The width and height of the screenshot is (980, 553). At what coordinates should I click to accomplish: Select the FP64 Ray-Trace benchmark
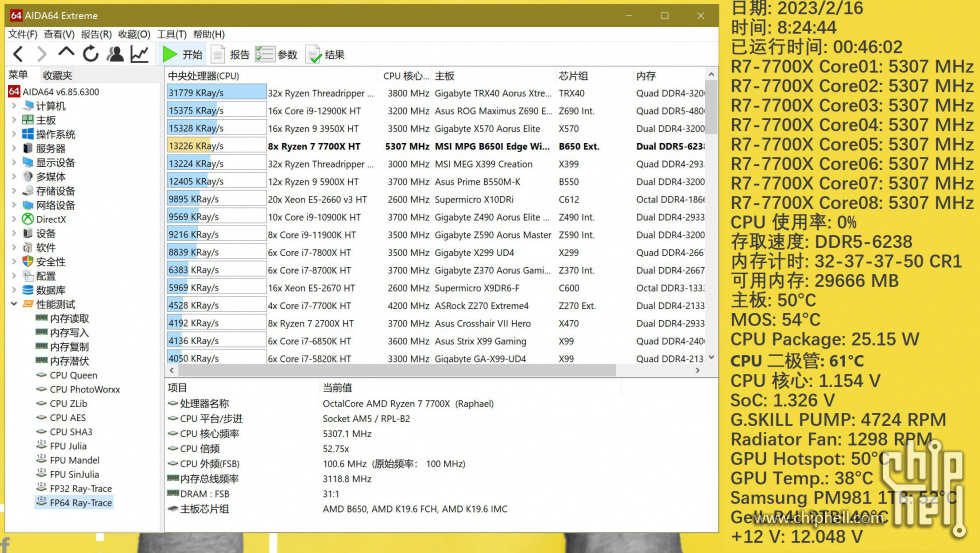[74, 502]
